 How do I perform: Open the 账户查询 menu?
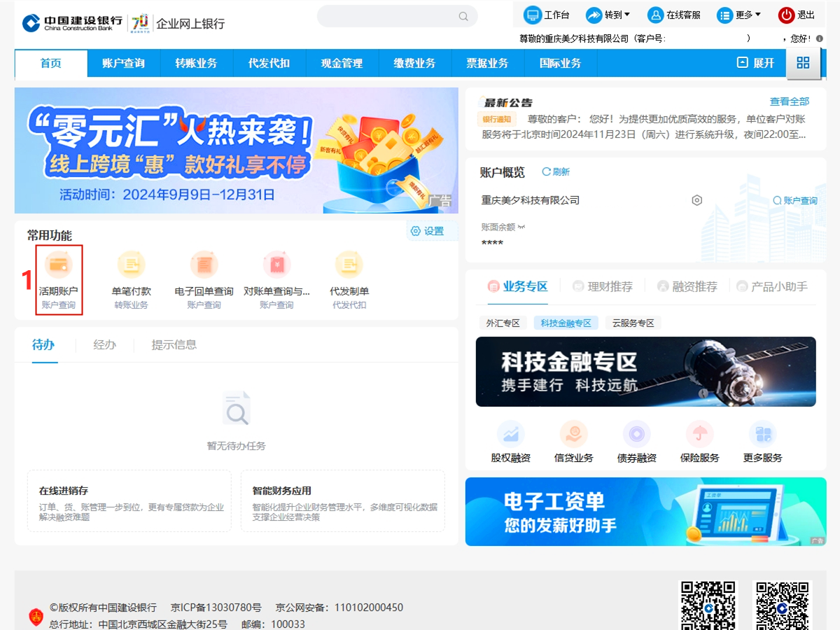[x=123, y=63]
